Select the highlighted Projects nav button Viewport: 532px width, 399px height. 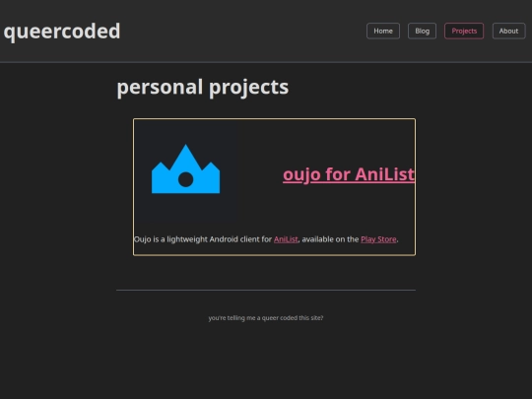tap(464, 31)
